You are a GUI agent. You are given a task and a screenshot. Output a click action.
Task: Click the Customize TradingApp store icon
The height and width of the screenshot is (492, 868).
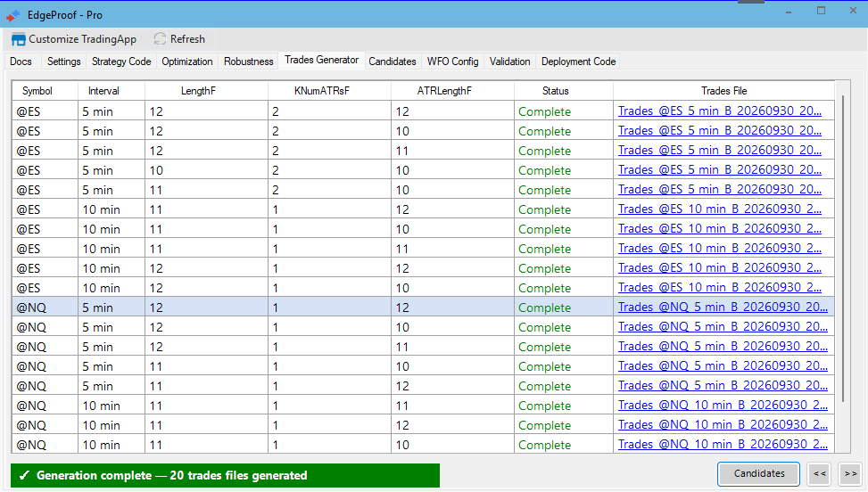(x=18, y=39)
